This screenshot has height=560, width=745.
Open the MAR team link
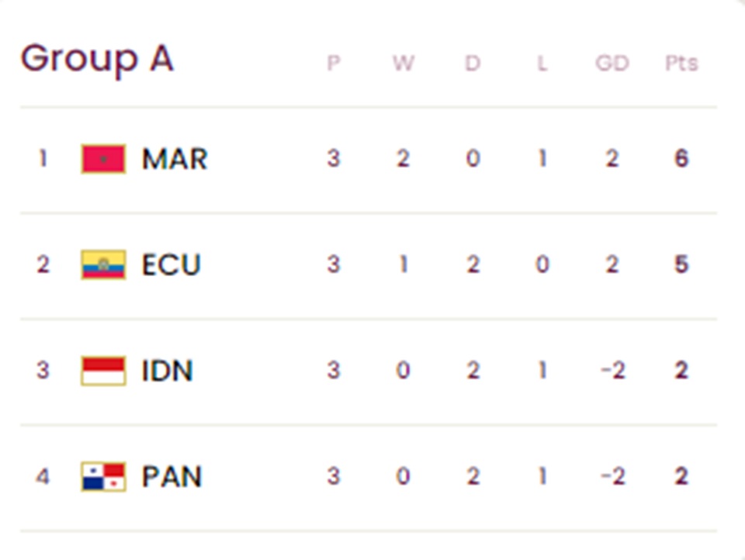(175, 159)
